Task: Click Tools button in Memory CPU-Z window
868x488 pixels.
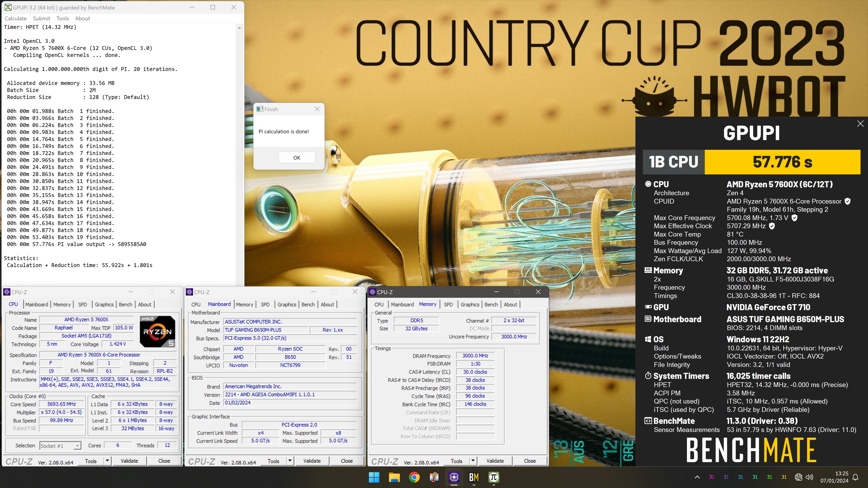Action: coord(457,461)
